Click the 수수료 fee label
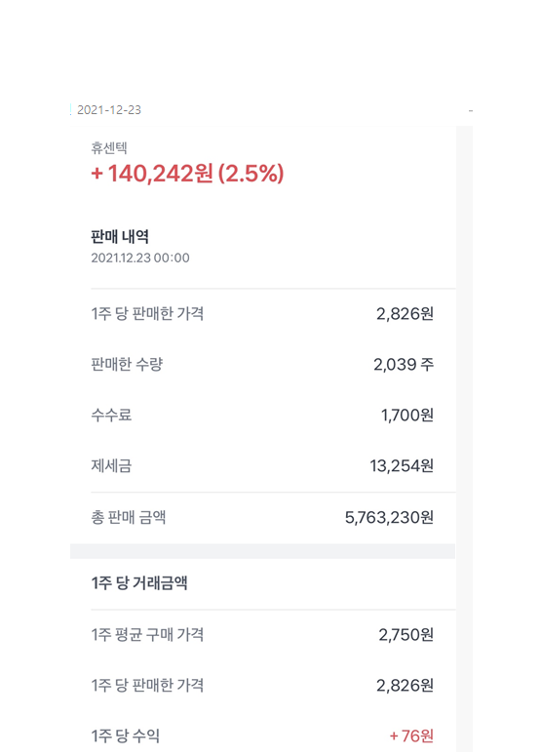Viewport: 541px width, 756px height. pyautogui.click(x=111, y=415)
